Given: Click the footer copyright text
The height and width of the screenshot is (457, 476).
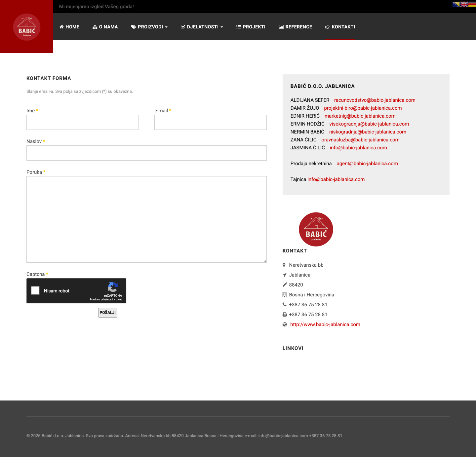Looking at the screenshot, I should pyautogui.click(x=185, y=436).
